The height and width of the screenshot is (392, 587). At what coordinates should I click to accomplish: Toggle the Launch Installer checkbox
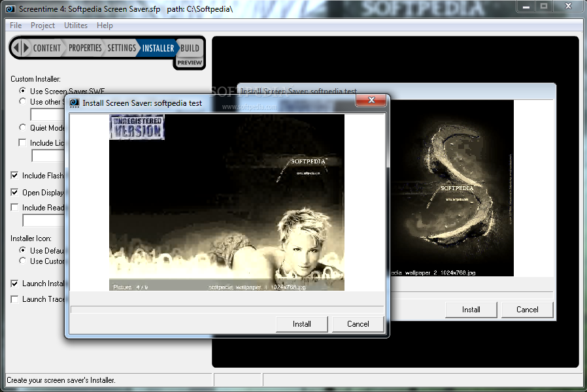pos(14,283)
